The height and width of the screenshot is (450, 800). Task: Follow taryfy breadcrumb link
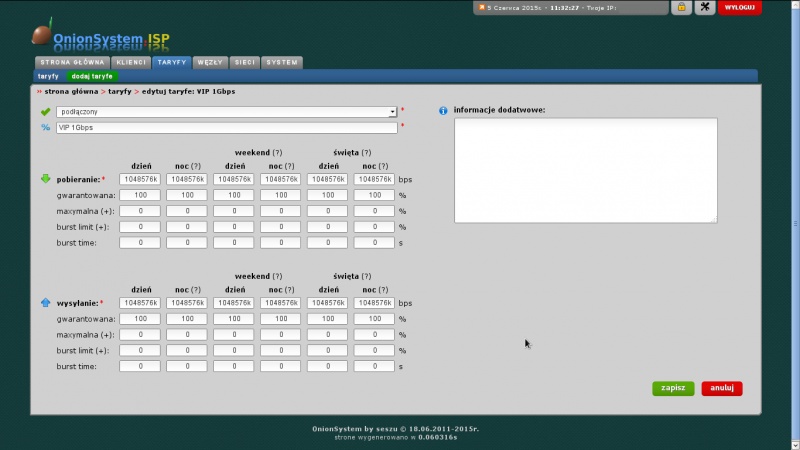(119, 91)
